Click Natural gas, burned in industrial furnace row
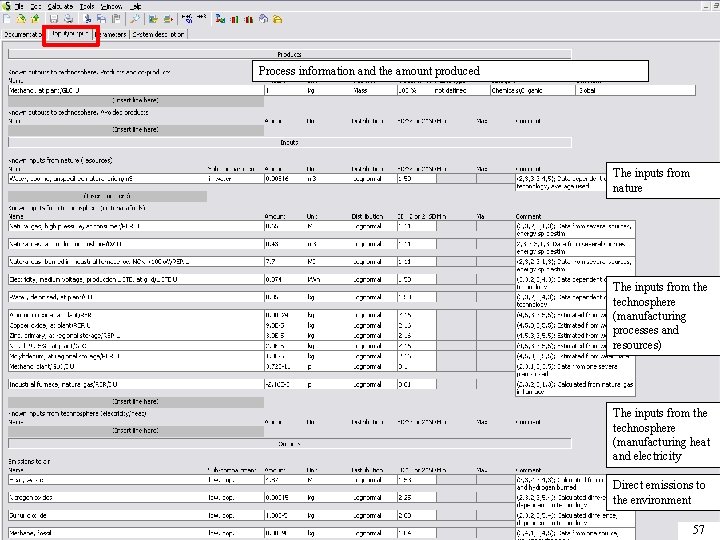720x540 pixels. click(136, 262)
